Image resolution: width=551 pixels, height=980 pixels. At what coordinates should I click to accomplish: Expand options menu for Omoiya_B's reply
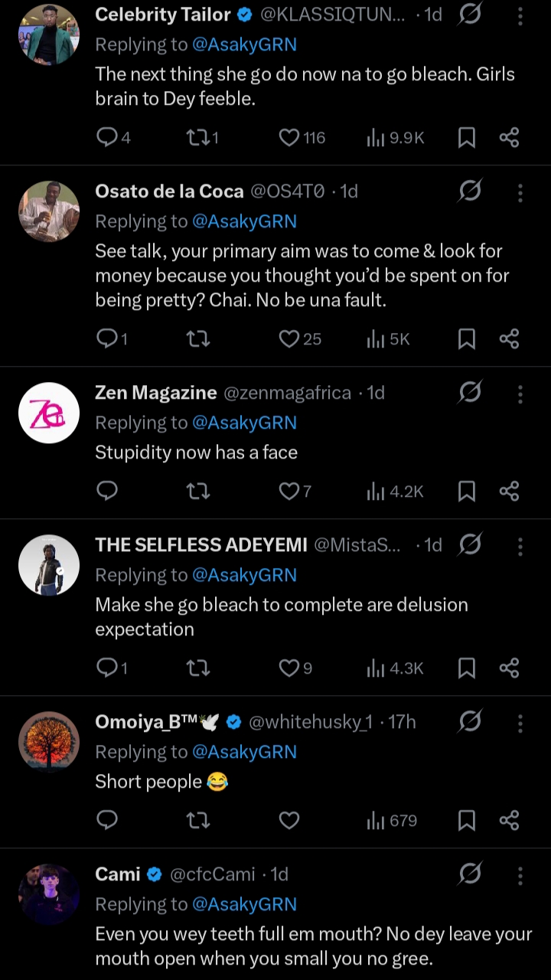(520, 723)
